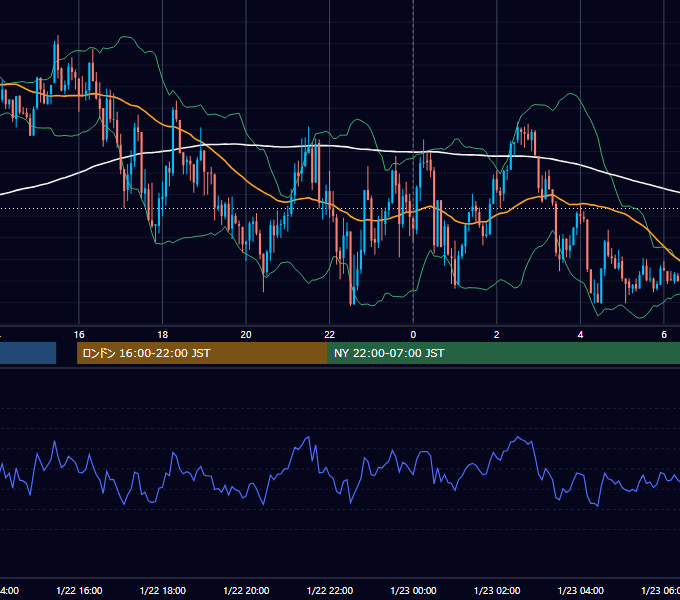The width and height of the screenshot is (680, 600).
Task: Click the 1/22 20:00 date label
Action: point(246,590)
